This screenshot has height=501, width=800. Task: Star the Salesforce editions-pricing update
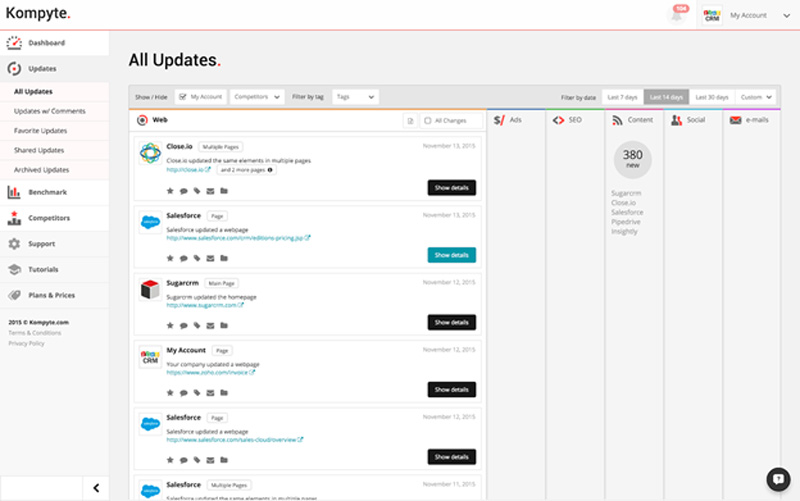170,258
